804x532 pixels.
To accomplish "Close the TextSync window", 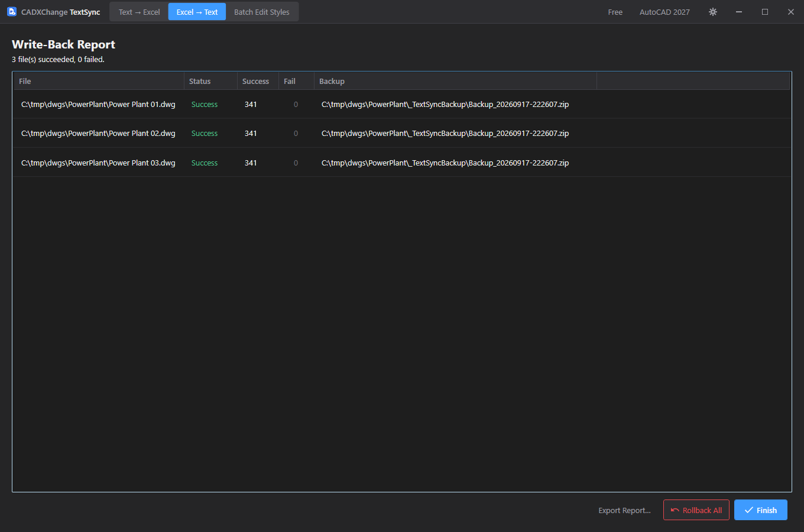I will tap(791, 12).
